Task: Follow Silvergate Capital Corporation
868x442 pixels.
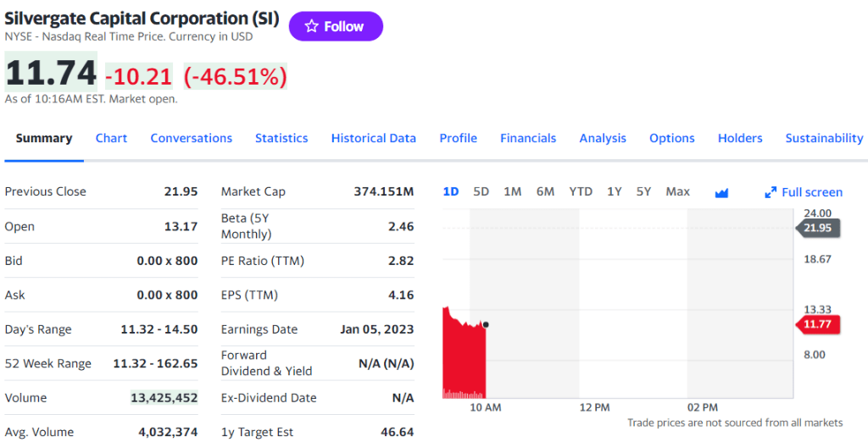Action: [336, 26]
